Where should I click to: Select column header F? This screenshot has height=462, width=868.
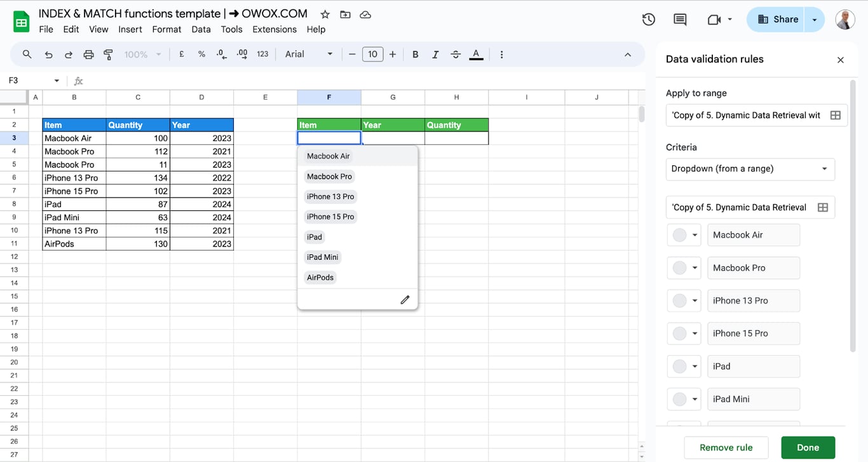coord(329,97)
